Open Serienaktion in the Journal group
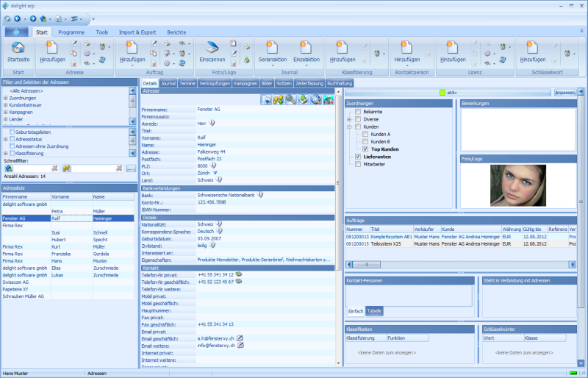Screen dimensions: 588x378 tap(273, 51)
